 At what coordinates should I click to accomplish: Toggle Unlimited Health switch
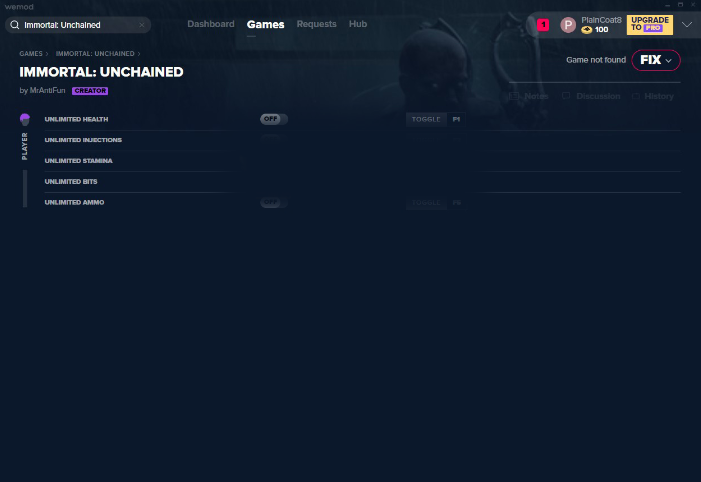274,119
